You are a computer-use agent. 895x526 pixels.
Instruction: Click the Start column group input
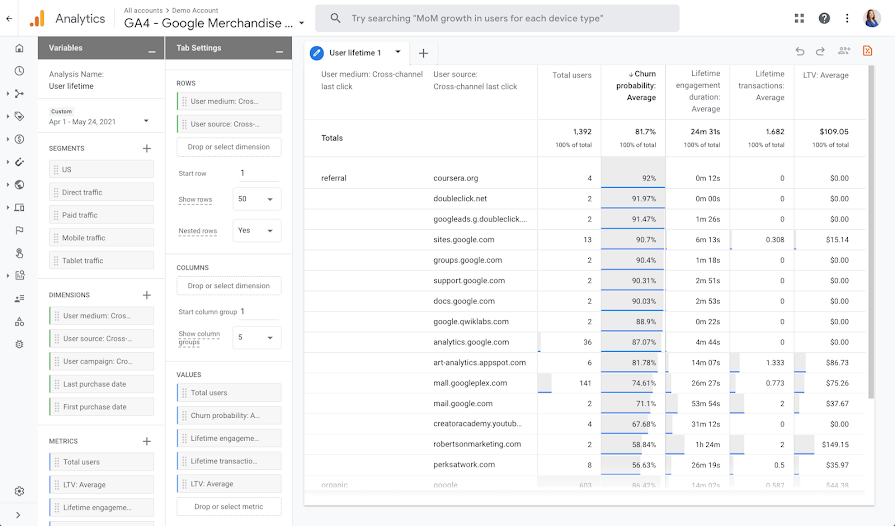[x=260, y=311]
